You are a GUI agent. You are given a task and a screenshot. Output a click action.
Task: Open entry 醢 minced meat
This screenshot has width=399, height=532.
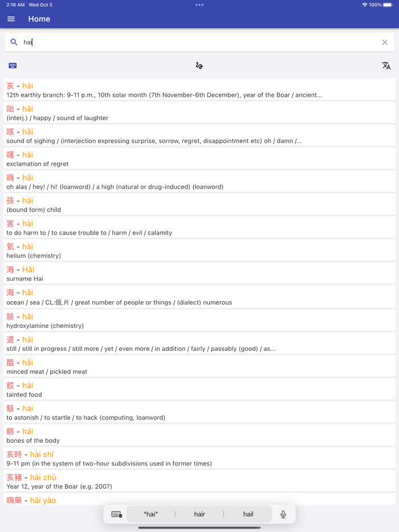(199, 367)
